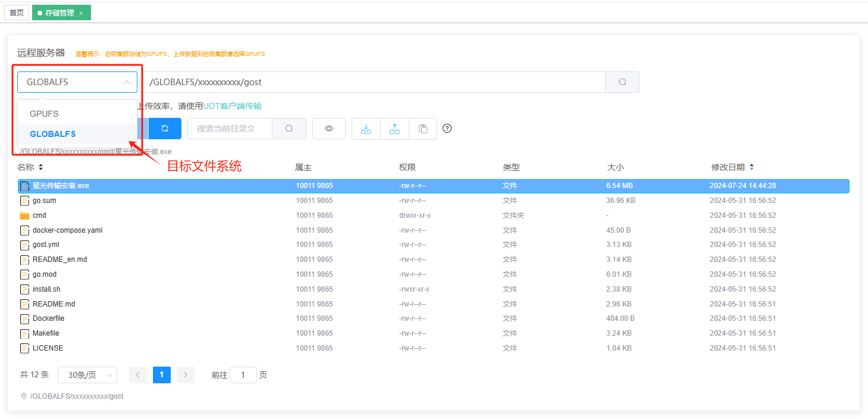
Task: Select the file name install.sh
Action: click(x=46, y=289)
